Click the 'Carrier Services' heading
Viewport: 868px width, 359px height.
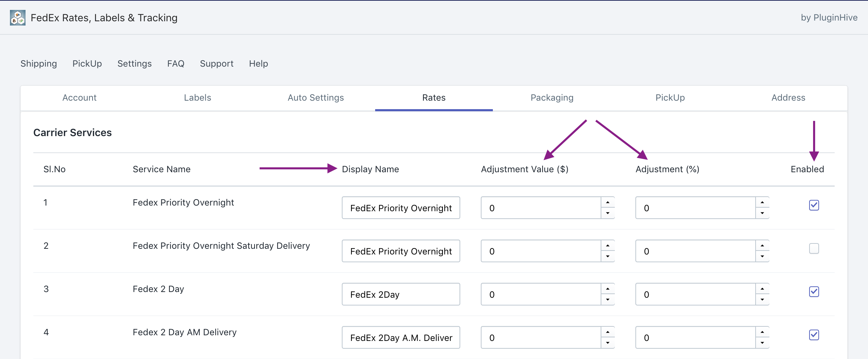pos(72,133)
